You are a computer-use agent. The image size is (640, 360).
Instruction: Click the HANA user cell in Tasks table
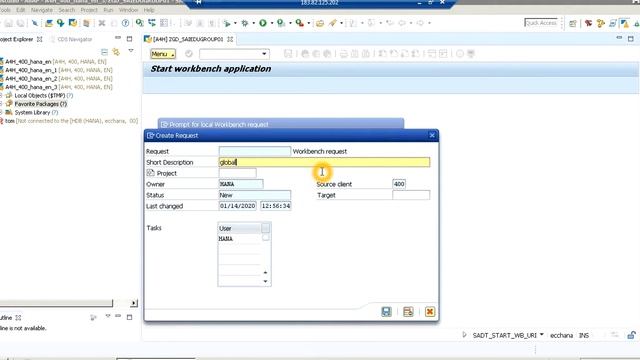pyautogui.click(x=240, y=238)
